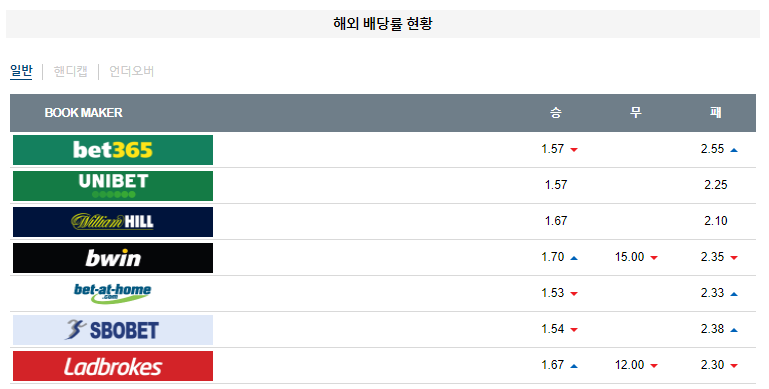Click red arrow beside bwin draw 15.00
This screenshot has width=769, height=389.
[x=654, y=258]
